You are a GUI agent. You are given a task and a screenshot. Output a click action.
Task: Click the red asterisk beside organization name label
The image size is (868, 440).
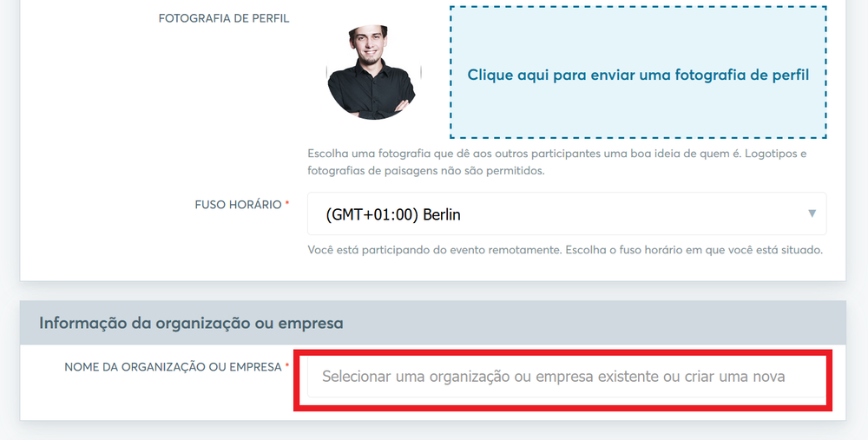pyautogui.click(x=287, y=365)
